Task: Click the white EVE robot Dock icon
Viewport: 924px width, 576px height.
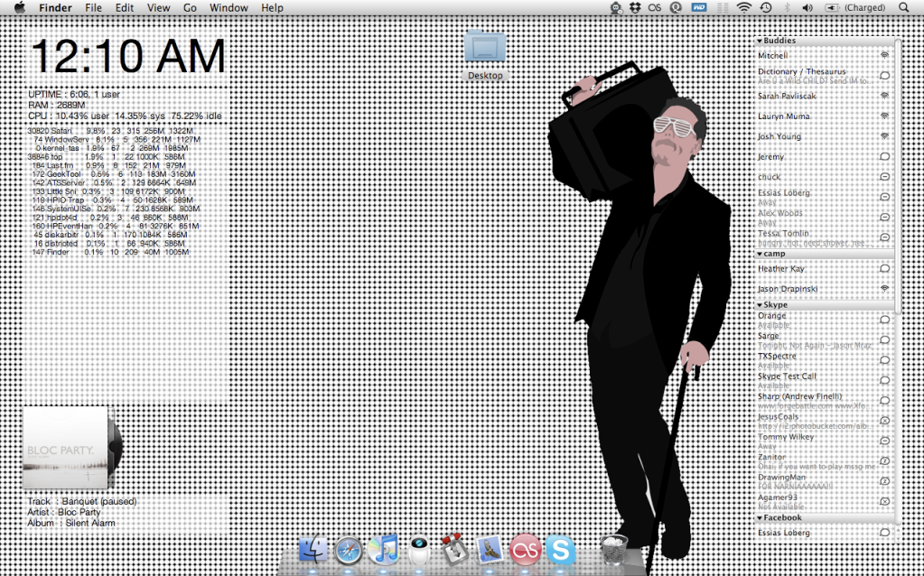Action: pos(419,550)
